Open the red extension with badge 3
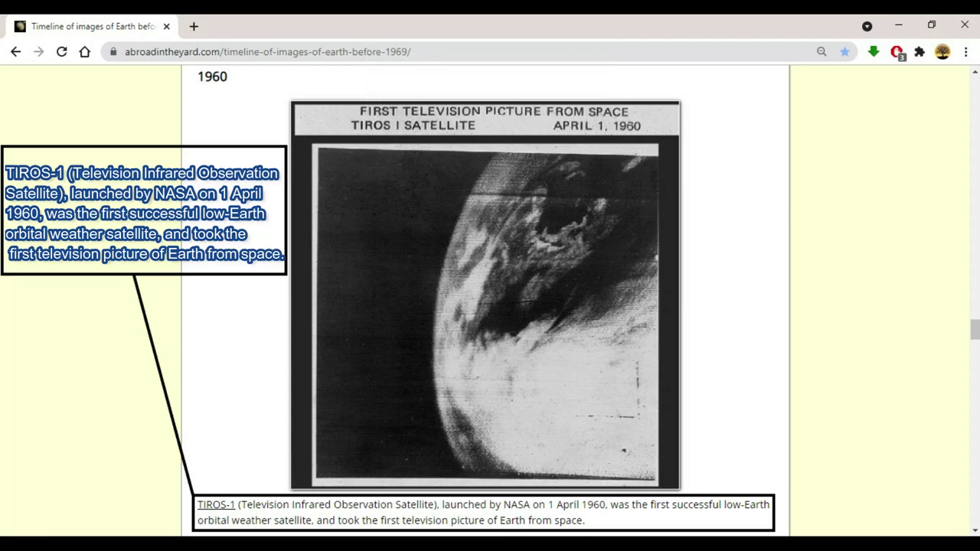The width and height of the screenshot is (980, 551). [897, 52]
